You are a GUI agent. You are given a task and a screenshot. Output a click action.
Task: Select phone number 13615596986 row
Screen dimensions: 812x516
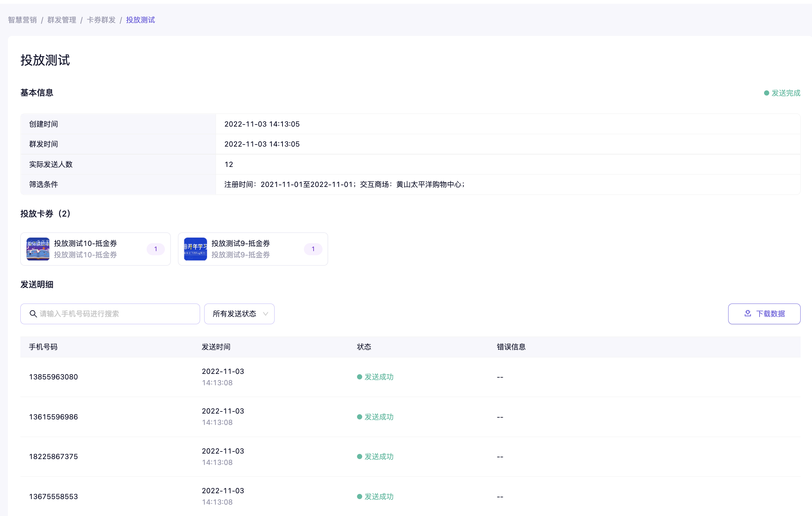pyautogui.click(x=53, y=417)
